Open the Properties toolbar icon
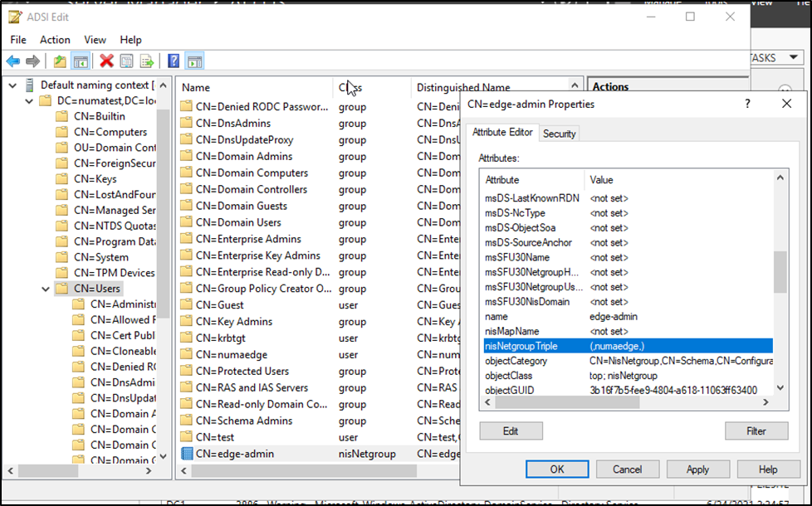Screen dimensions: 812x506 (x=126, y=61)
